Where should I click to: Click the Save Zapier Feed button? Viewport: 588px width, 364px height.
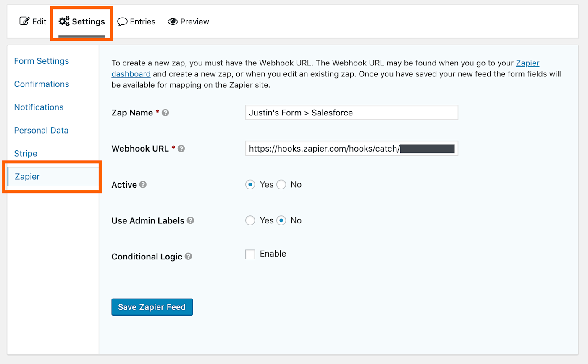[152, 307]
